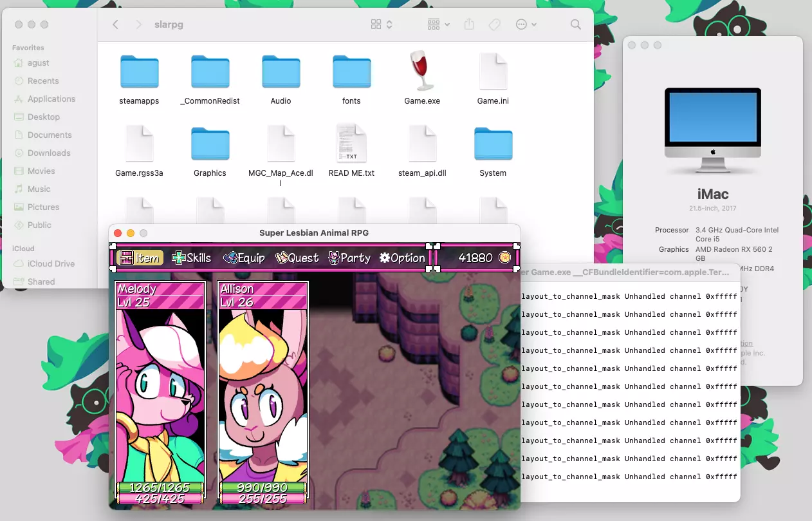
Task: Go back in Finder navigation
Action: coord(115,24)
